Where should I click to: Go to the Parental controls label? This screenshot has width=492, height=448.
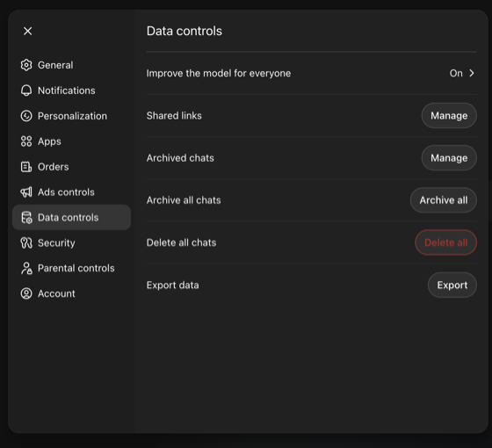[76, 268]
